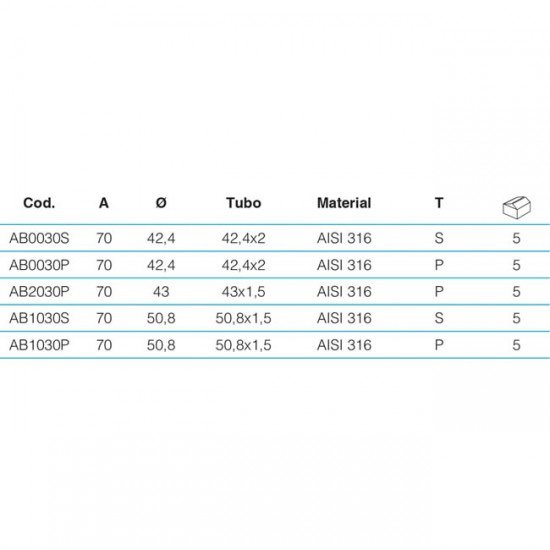
Task: Click the 42,4x2 tube cell for AB0030S
Action: tap(243, 239)
